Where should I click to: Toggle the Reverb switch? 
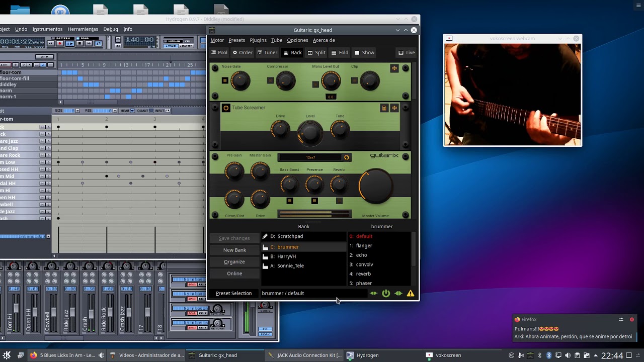339,201
